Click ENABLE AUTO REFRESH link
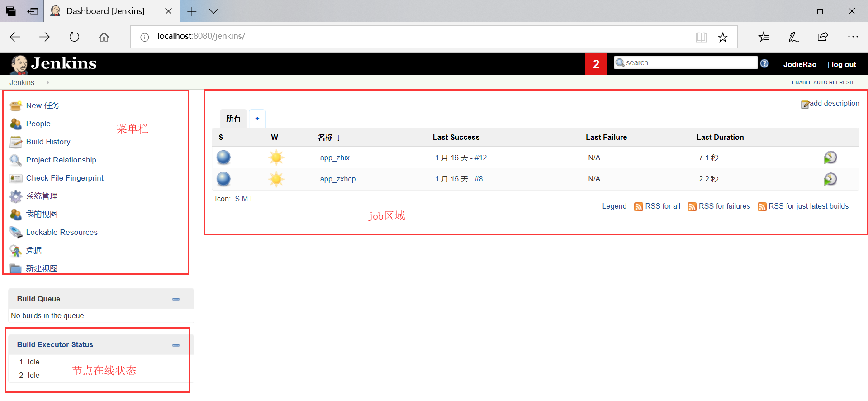 click(822, 82)
